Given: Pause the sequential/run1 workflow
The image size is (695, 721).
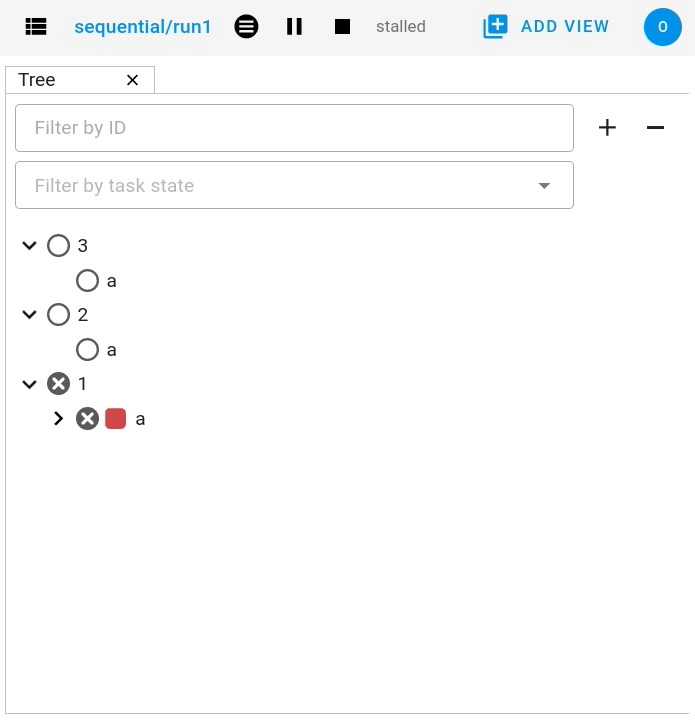Looking at the screenshot, I should 294,27.
